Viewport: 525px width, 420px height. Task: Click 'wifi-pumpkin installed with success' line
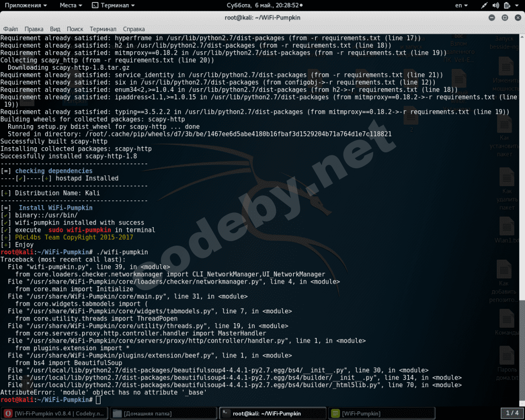(x=79, y=223)
